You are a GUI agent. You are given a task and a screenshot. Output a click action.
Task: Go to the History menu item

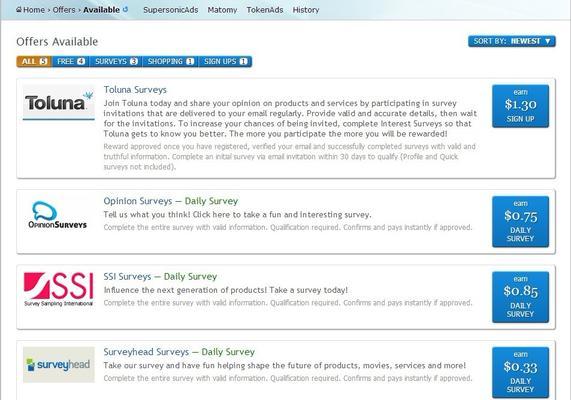(306, 10)
